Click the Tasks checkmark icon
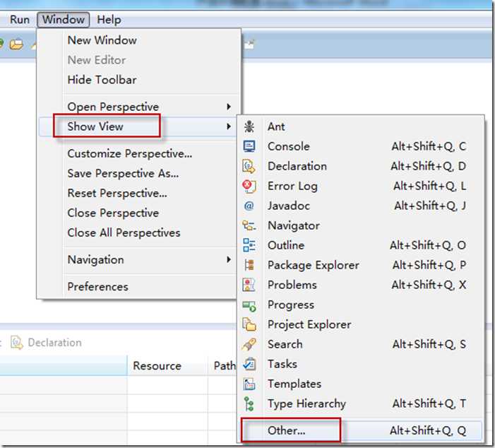 (x=249, y=364)
